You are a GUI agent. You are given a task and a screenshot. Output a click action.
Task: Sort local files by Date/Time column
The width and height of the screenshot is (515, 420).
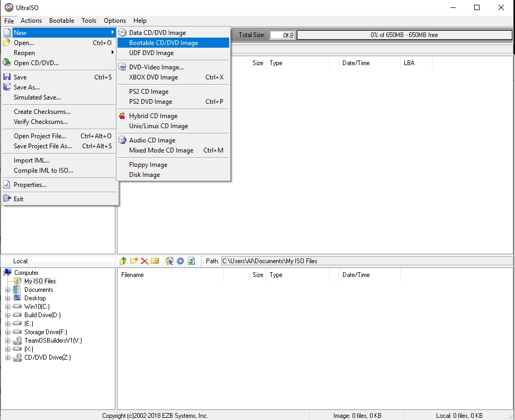[369, 275]
